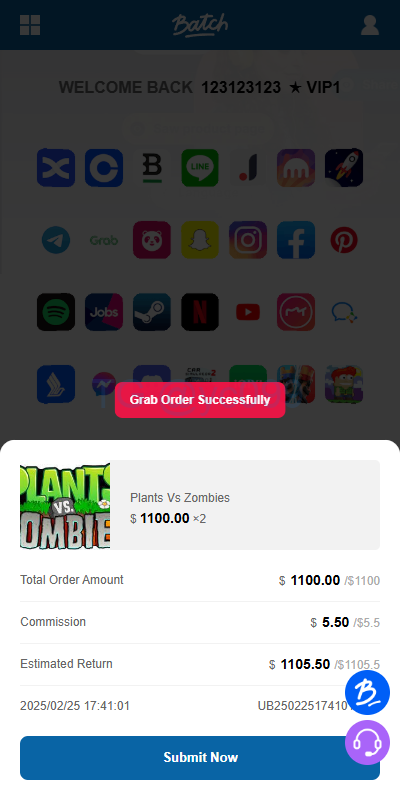The width and height of the screenshot is (400, 794).
Task: Tap the Grab app icon
Action: (x=104, y=240)
